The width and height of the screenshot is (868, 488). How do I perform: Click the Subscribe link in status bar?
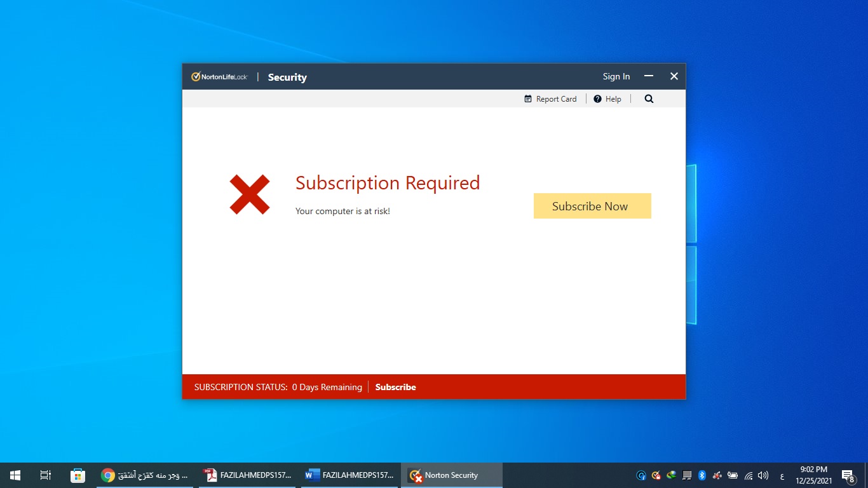tap(395, 387)
